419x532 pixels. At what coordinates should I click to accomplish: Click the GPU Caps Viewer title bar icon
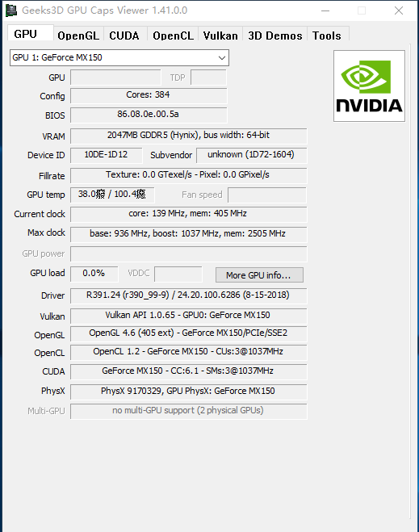(x=11, y=10)
